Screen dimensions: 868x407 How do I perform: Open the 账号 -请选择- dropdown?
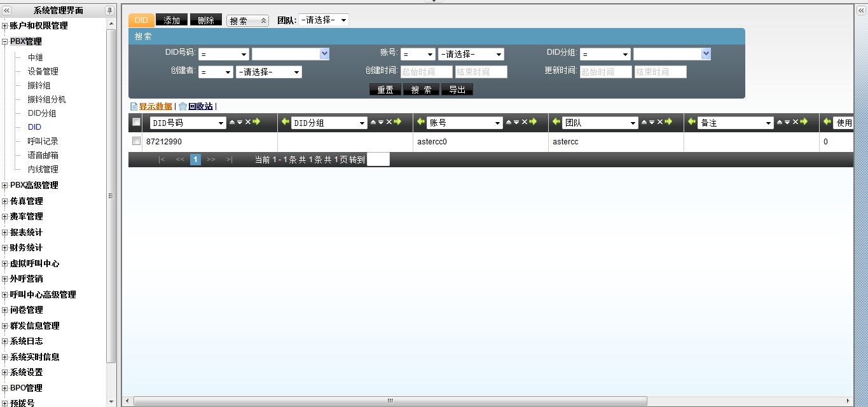[471, 55]
